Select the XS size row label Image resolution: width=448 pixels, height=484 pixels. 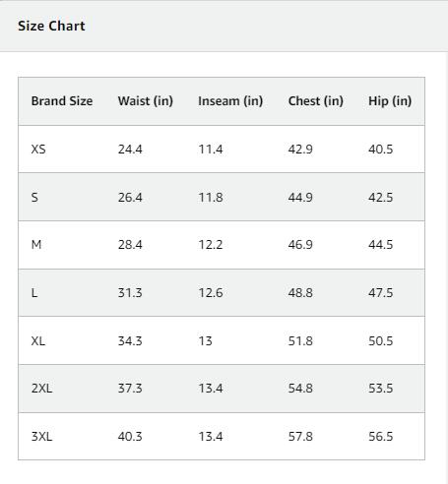[38, 150]
